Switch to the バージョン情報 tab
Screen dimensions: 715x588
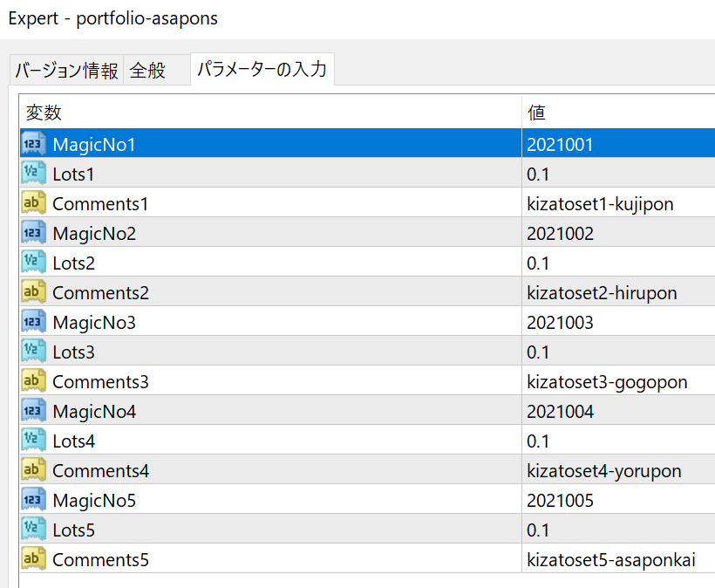(66, 72)
